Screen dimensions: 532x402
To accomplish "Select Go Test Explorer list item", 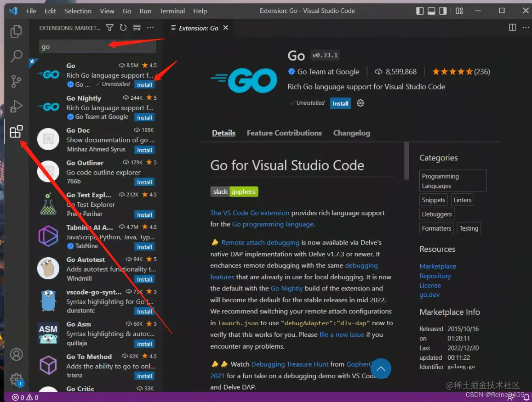I will tap(95, 204).
